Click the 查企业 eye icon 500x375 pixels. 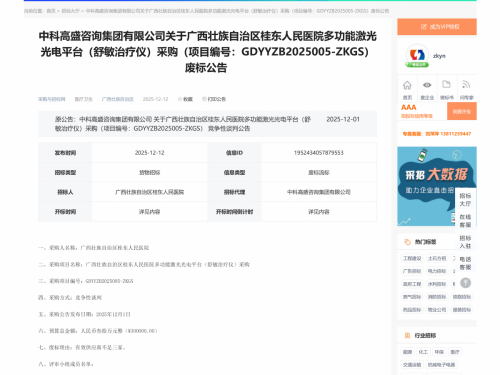coord(427,85)
